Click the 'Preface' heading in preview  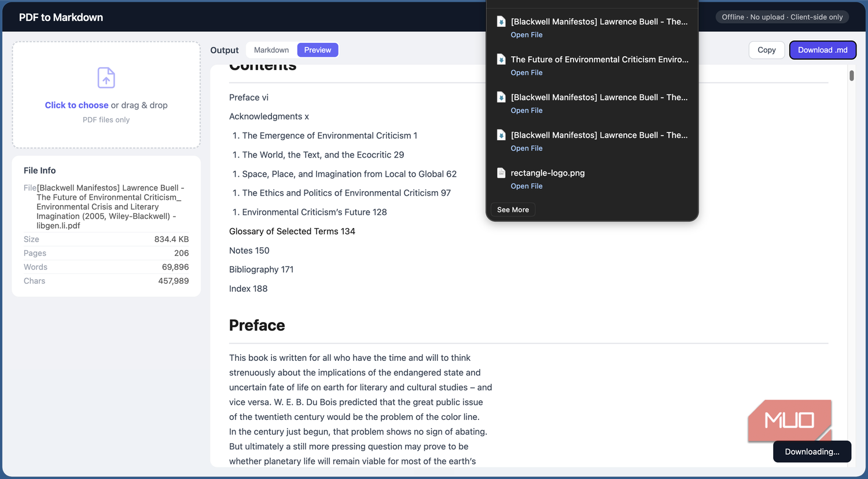(257, 326)
